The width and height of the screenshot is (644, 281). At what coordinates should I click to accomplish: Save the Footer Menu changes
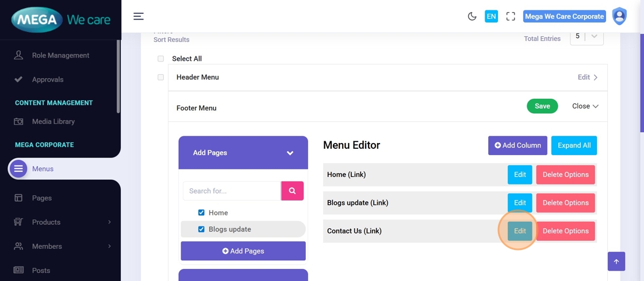pos(542,106)
